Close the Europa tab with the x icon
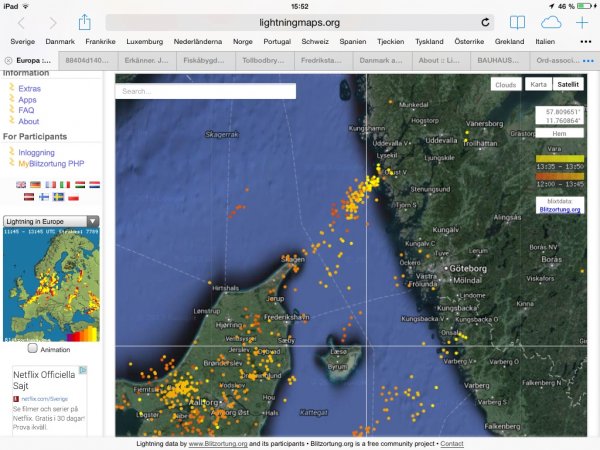Viewport: 600px width, 450px height. [8, 61]
